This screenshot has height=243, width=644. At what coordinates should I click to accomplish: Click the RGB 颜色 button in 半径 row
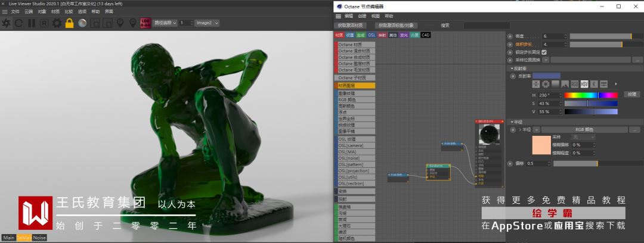tap(584, 130)
